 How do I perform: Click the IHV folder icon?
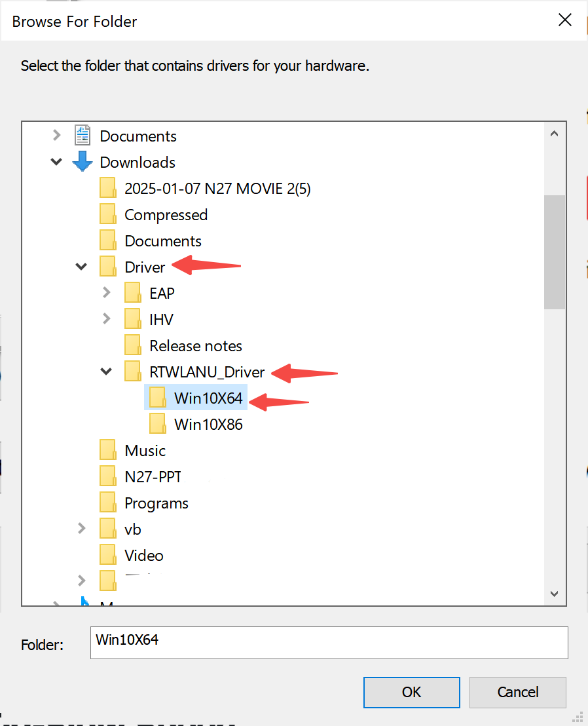click(x=133, y=319)
